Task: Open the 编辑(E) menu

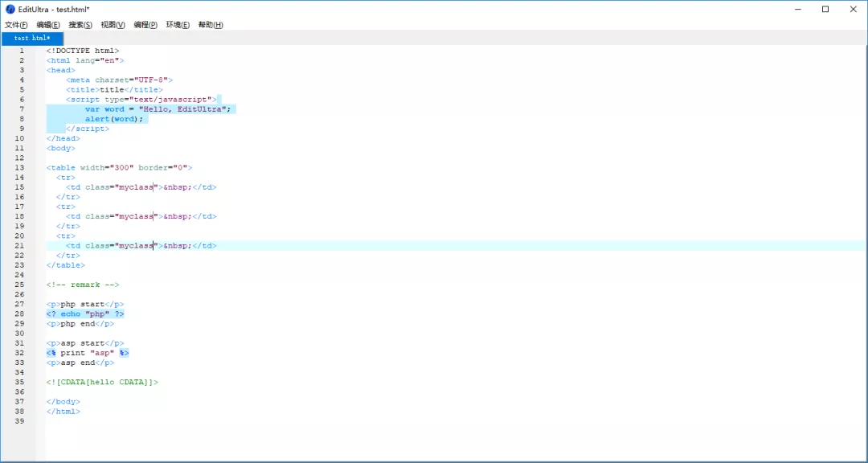Action: coord(48,25)
